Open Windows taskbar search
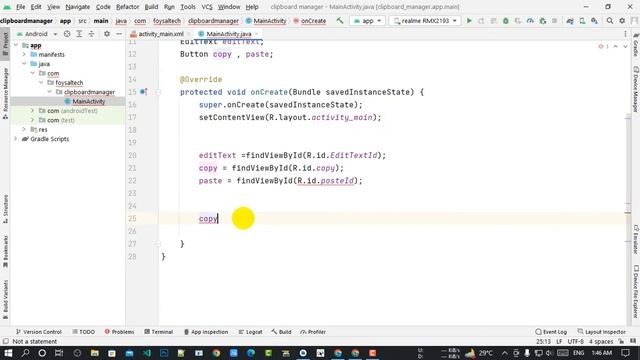Image resolution: width=640 pixels, height=360 pixels. click(x=25, y=353)
